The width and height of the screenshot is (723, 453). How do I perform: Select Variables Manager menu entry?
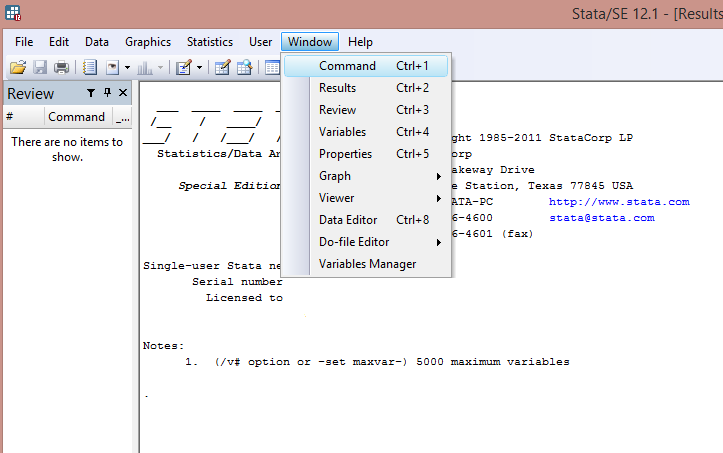pyautogui.click(x=366, y=264)
